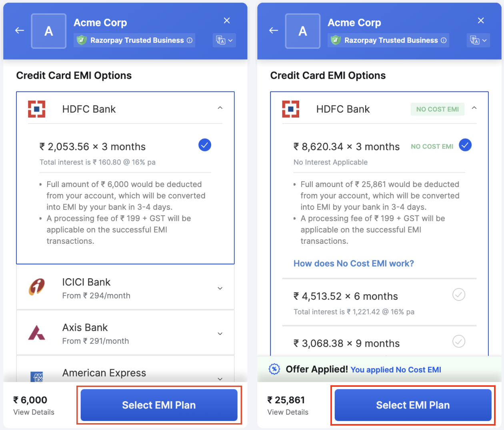Expand the Axis Bank EMI options
The width and height of the screenshot is (504, 430).
(220, 333)
